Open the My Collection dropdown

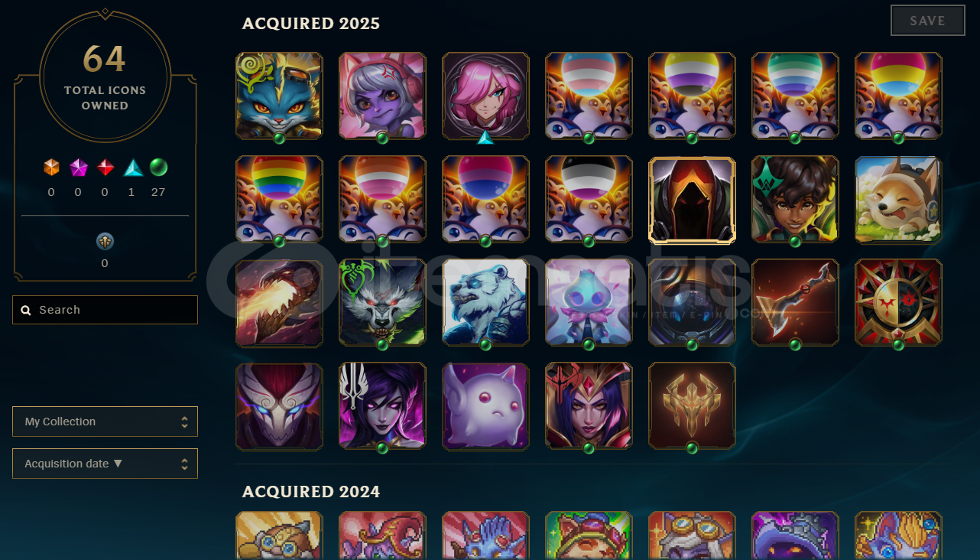(105, 422)
